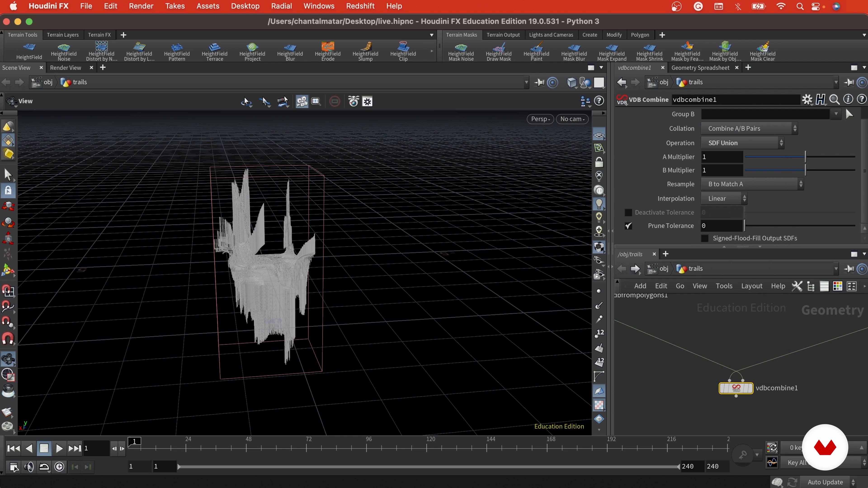This screenshot has height=488, width=868.
Task: Toggle the viewport lock icon
Action: point(599,162)
